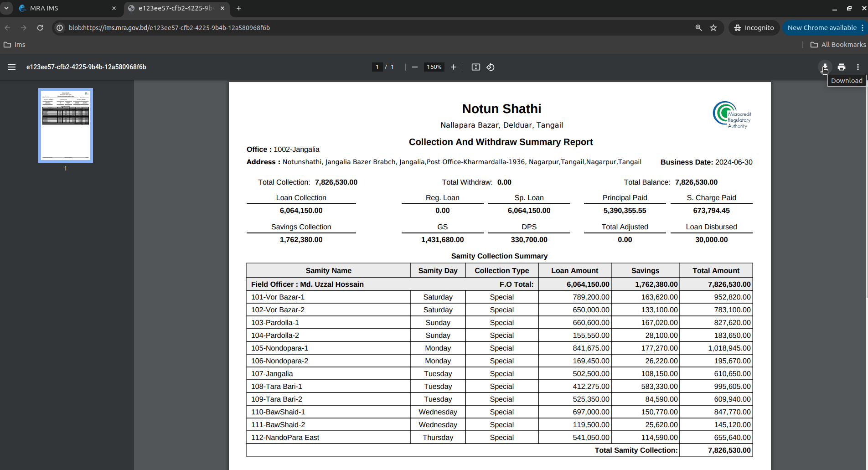The height and width of the screenshot is (470, 868).
Task: Click the 101-Vor Bazar-1 row name
Action: pyautogui.click(x=278, y=297)
